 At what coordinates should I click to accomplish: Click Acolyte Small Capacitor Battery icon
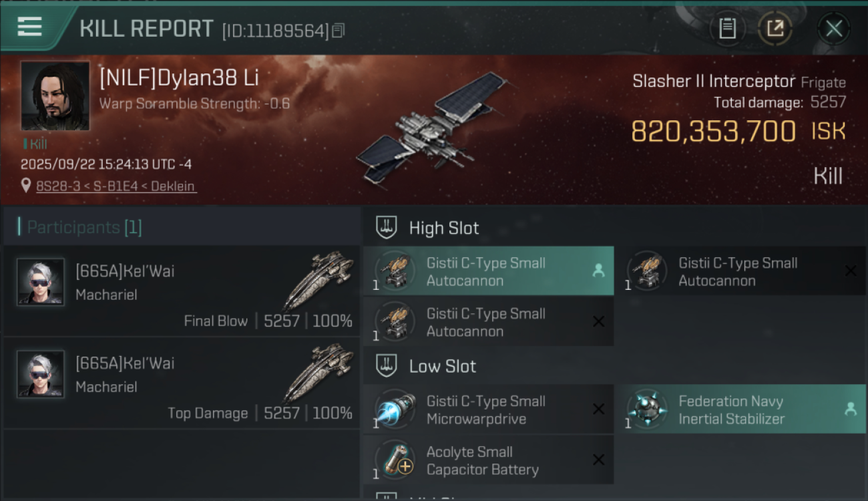(394, 460)
